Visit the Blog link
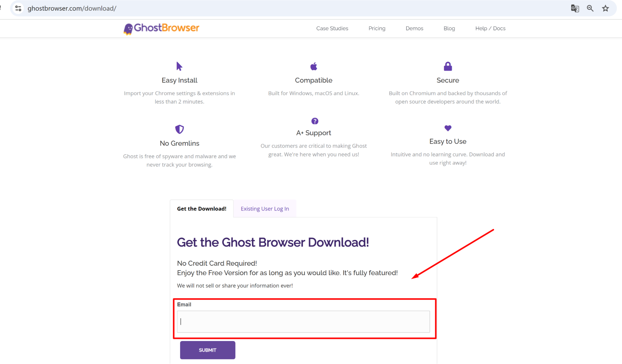The width and height of the screenshot is (622, 364). pos(449,28)
